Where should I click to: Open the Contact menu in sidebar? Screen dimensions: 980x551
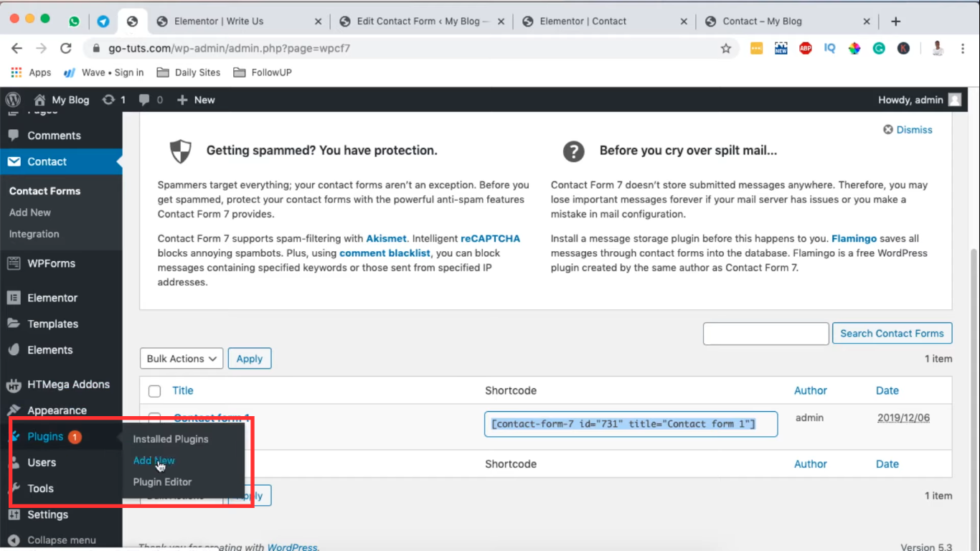pos(61,161)
